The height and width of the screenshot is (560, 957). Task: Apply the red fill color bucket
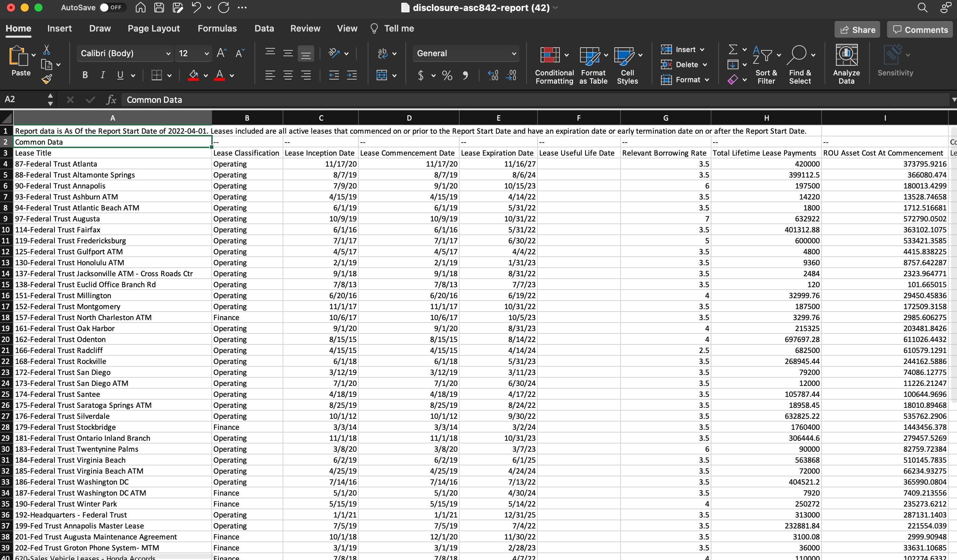point(194,75)
